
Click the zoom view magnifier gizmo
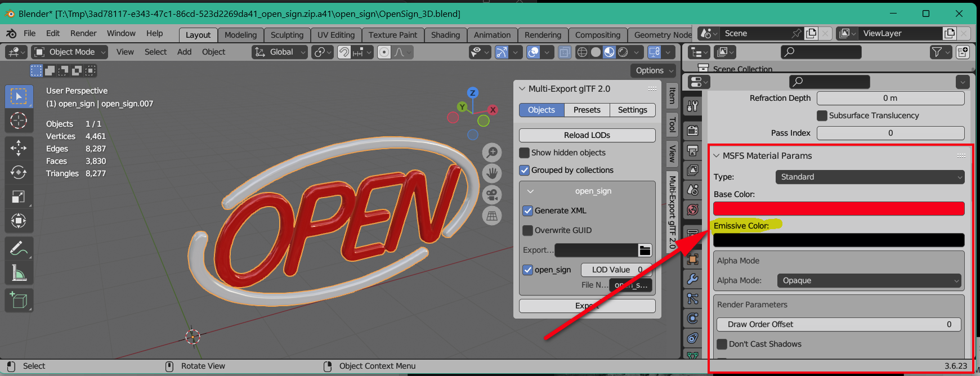click(492, 152)
